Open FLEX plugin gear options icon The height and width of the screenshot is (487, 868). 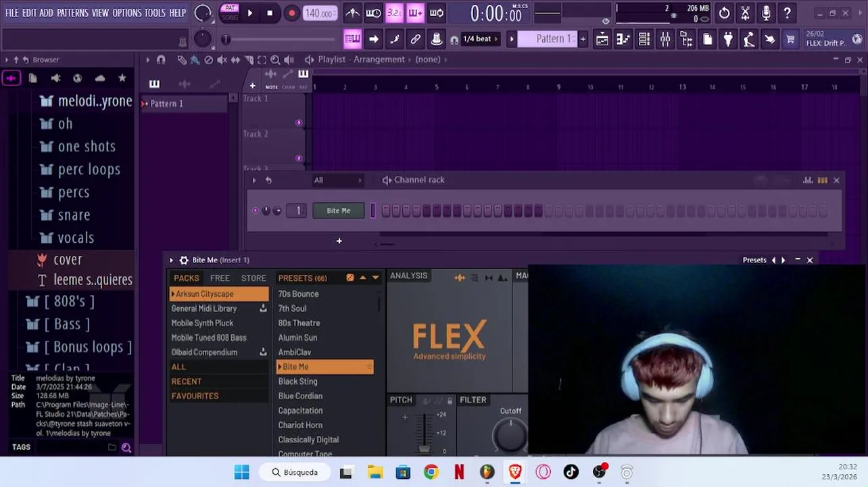(183, 260)
